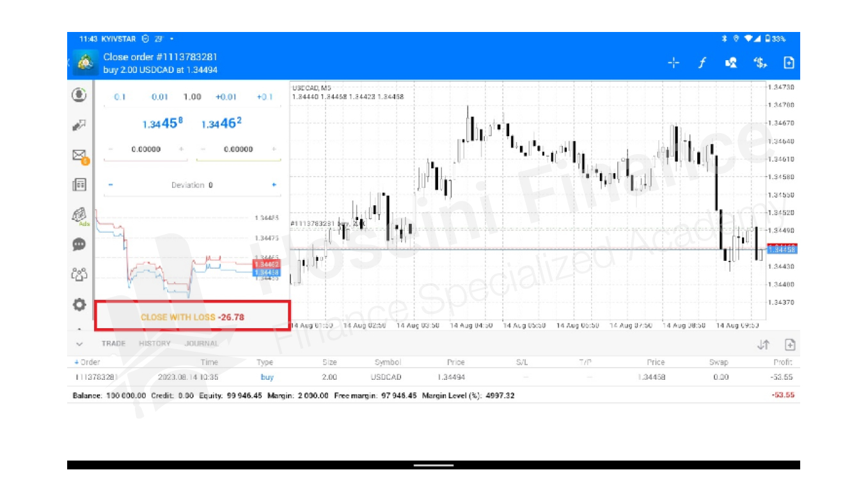Tap minus on the take profit field
Viewport: 868px width, 502px height.
tap(202, 149)
